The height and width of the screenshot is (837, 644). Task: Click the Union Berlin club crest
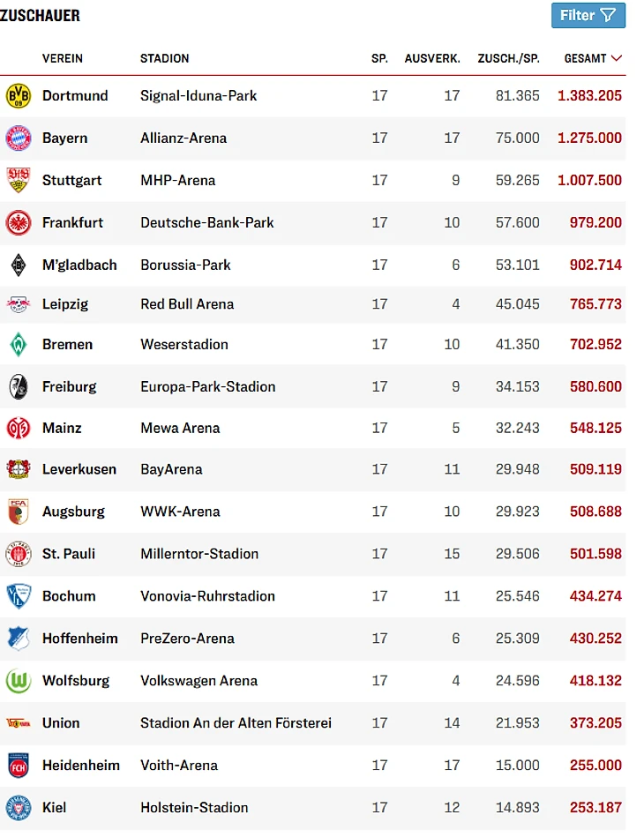click(x=19, y=723)
